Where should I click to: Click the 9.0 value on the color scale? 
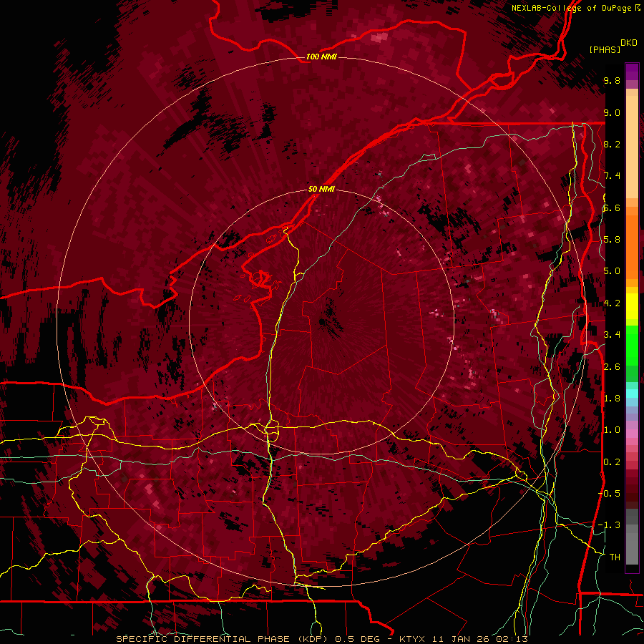click(612, 112)
